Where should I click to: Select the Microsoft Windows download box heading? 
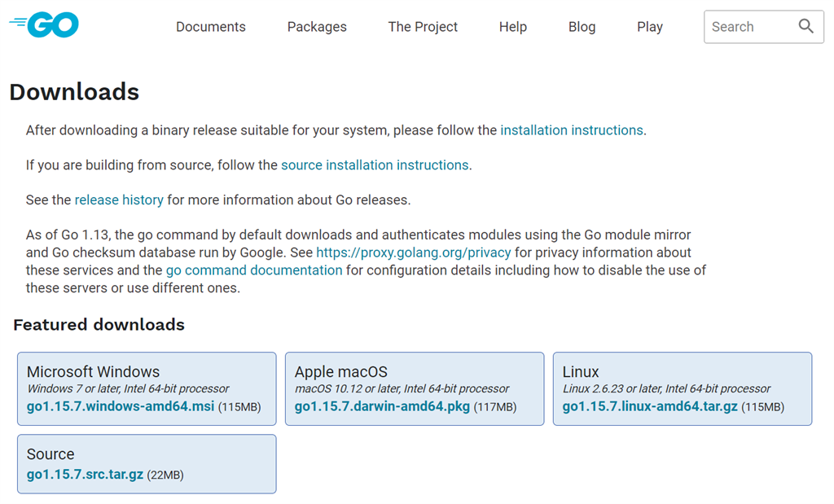(93, 371)
